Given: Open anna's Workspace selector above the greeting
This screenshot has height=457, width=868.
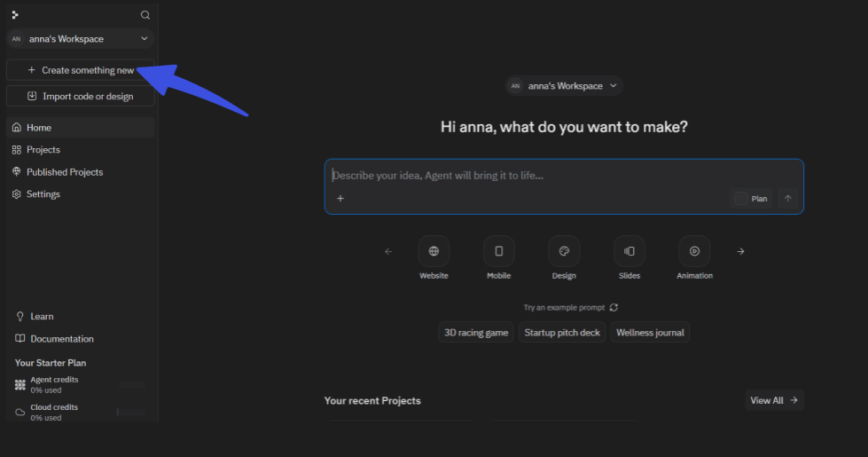Looking at the screenshot, I should point(564,86).
